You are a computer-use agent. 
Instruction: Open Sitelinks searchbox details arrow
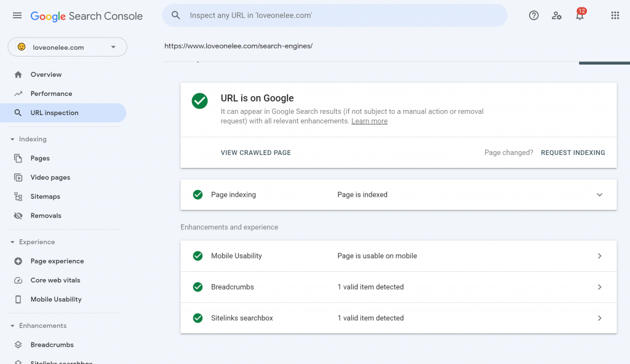pos(599,318)
